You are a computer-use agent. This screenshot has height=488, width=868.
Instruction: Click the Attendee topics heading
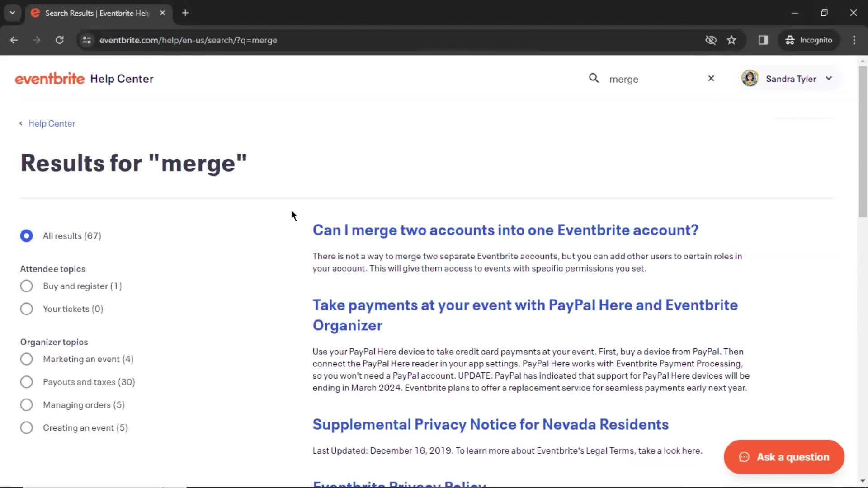[x=52, y=269]
